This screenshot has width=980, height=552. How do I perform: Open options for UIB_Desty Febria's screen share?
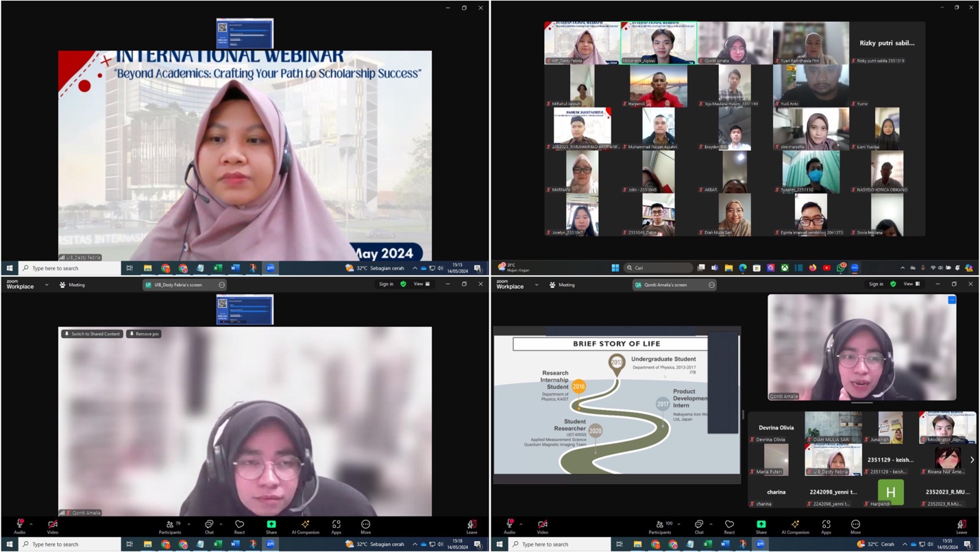click(221, 285)
